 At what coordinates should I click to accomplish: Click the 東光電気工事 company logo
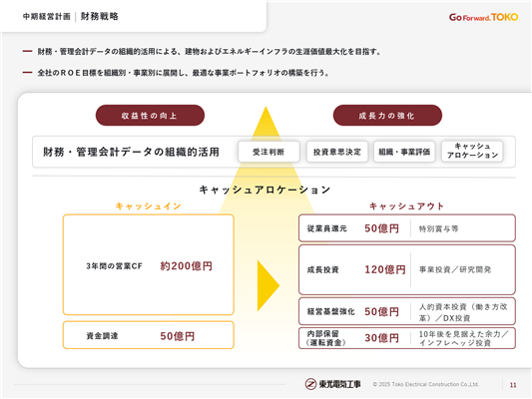click(332, 384)
